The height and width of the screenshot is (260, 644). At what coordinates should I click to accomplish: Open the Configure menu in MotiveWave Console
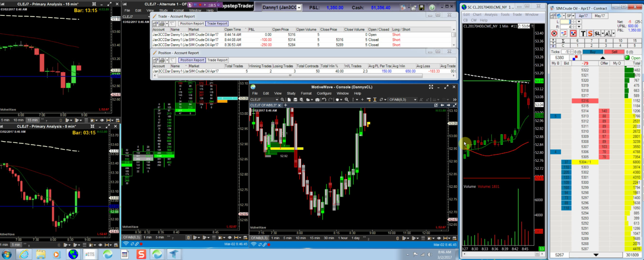coord(324,93)
